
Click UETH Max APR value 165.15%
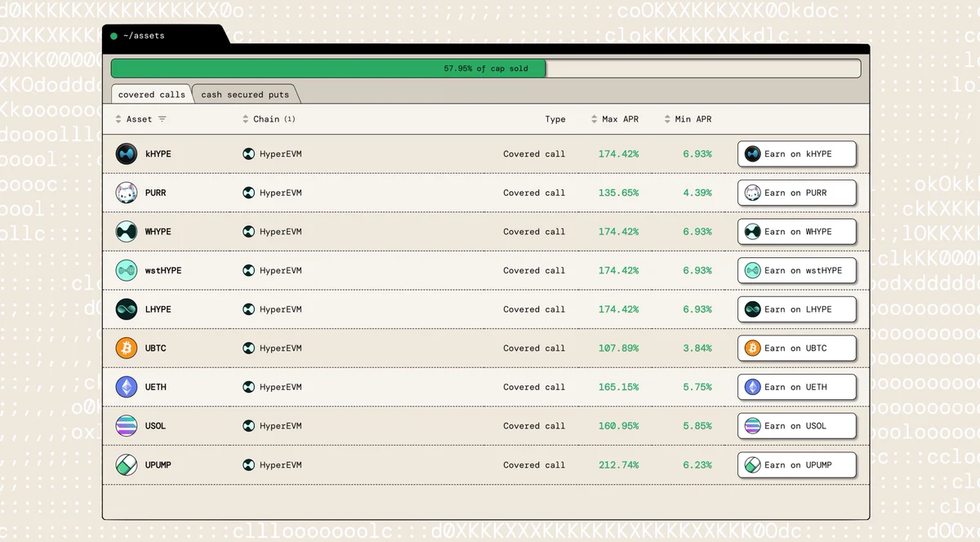(618, 387)
